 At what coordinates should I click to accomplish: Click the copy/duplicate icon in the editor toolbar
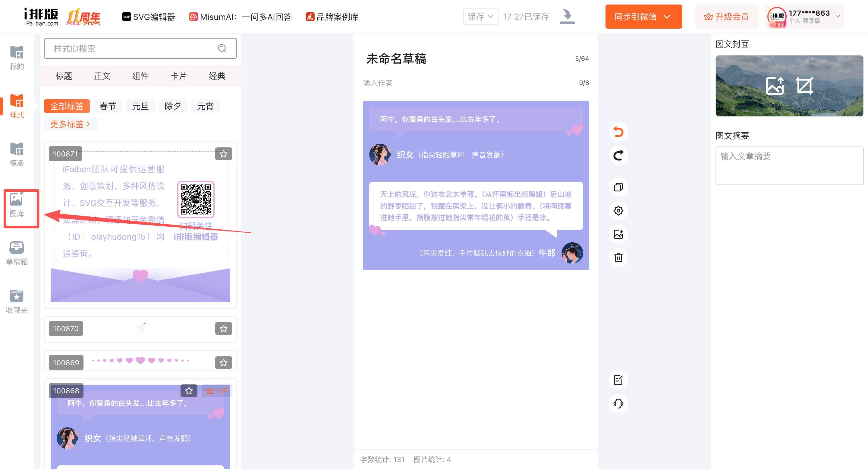tap(618, 187)
